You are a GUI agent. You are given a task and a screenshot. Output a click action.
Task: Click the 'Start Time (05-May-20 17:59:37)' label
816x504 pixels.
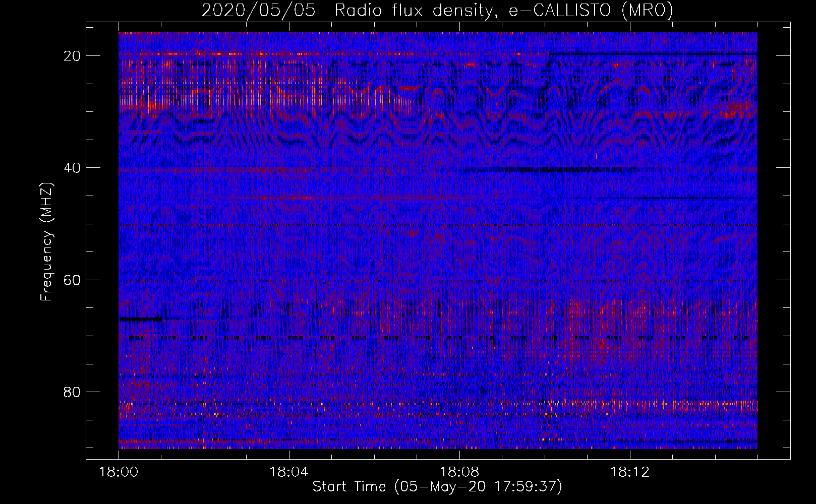pos(437,487)
